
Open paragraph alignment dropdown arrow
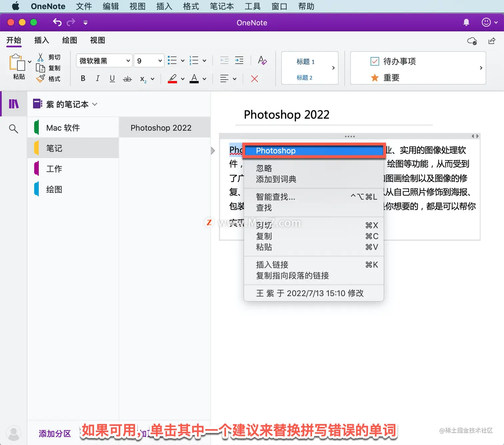click(235, 79)
